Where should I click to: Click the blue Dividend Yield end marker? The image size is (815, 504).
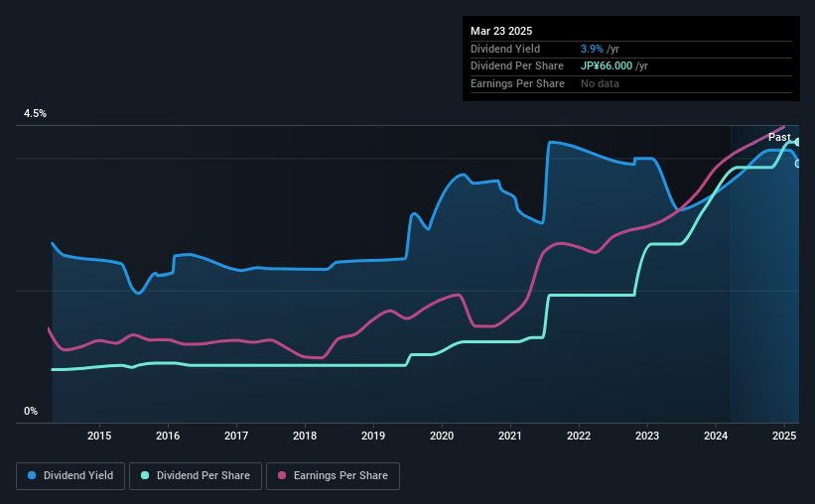pyautogui.click(x=798, y=164)
